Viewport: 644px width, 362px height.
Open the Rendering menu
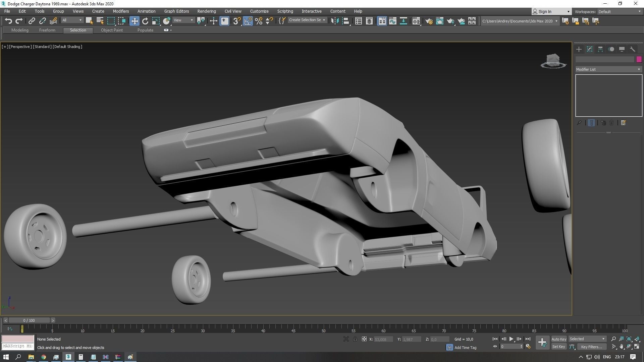[x=206, y=11]
